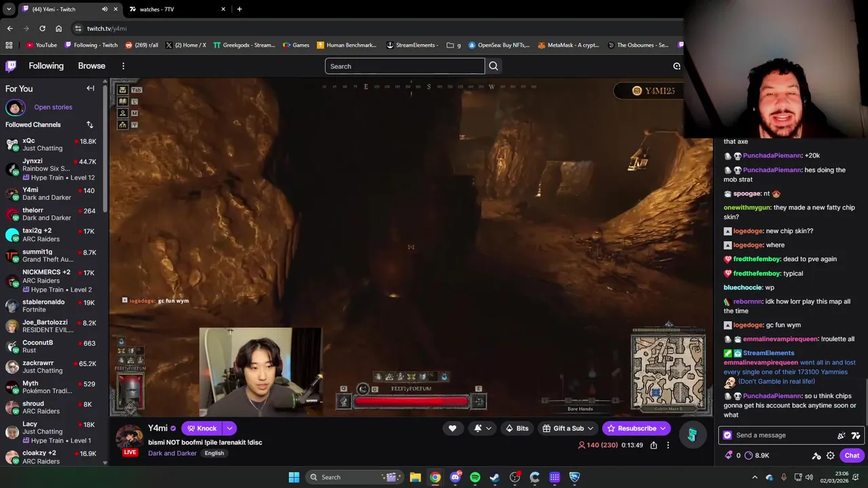868x488 pixels.
Task: Collapse the For You sidebar
Action: (90, 88)
